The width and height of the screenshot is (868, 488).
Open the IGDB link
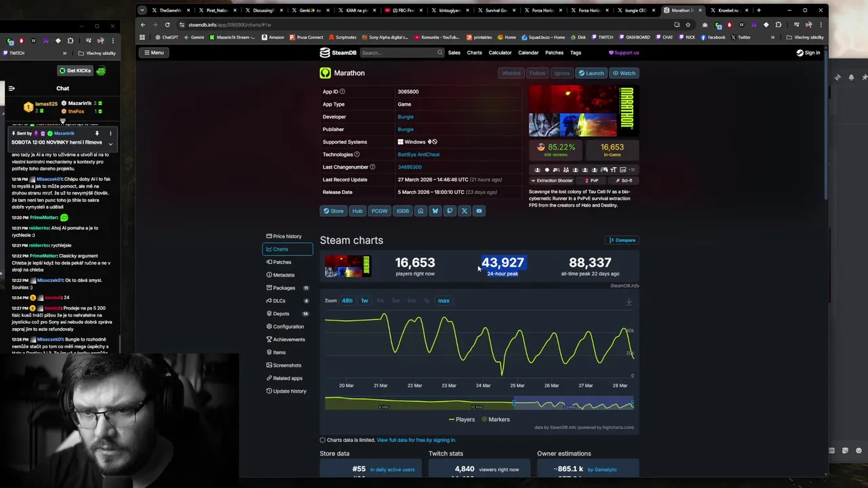[403, 211]
